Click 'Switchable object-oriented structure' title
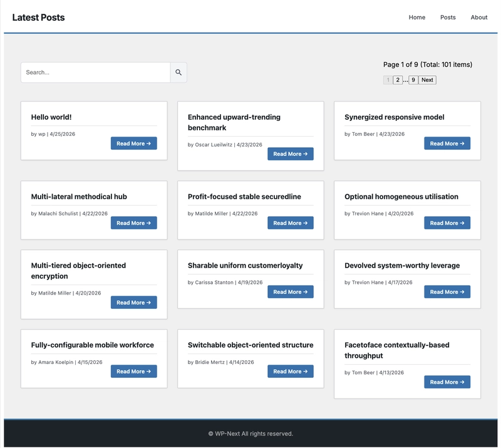The image size is (501, 448). [x=250, y=345]
